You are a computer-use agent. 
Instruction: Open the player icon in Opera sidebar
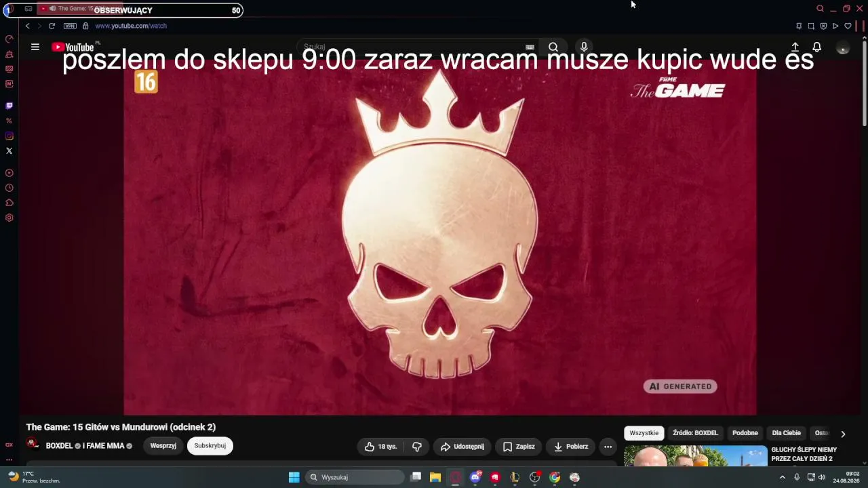(9, 173)
